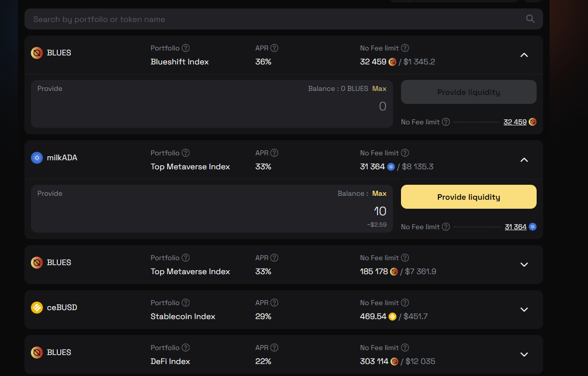588x376 pixels.
Task: Click the 22% APR value
Action: pyautogui.click(x=263, y=362)
